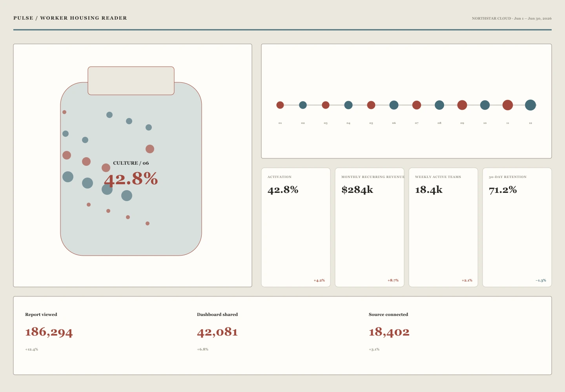Click the +12.4% change under Report viewed
The height and width of the screenshot is (392, 565).
pos(31,349)
